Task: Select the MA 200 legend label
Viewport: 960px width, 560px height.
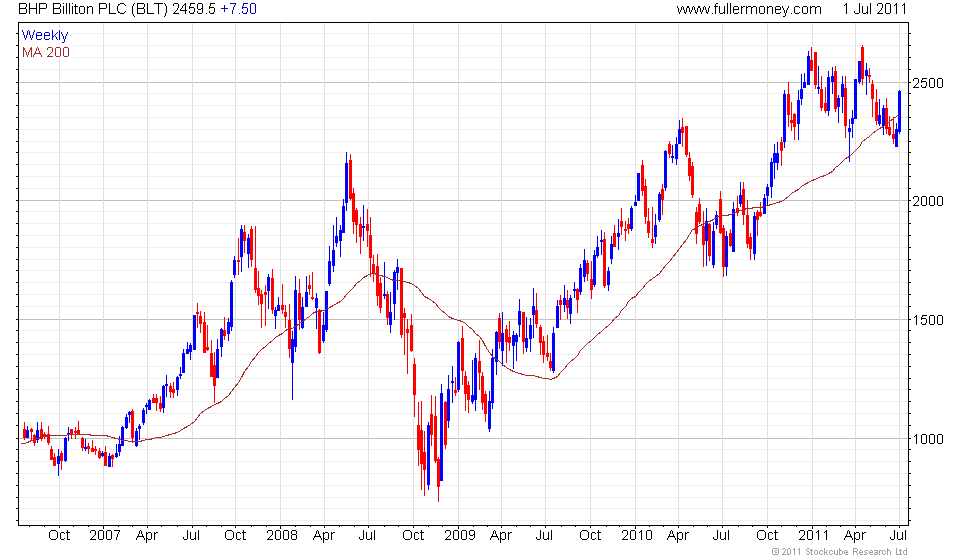Action: 46,53
